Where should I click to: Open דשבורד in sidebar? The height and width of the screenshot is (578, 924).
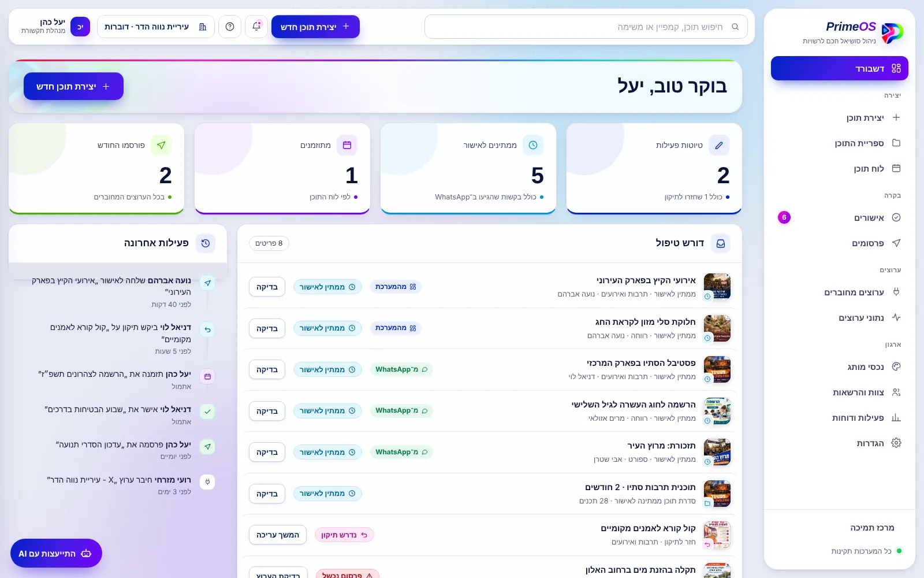coord(839,68)
